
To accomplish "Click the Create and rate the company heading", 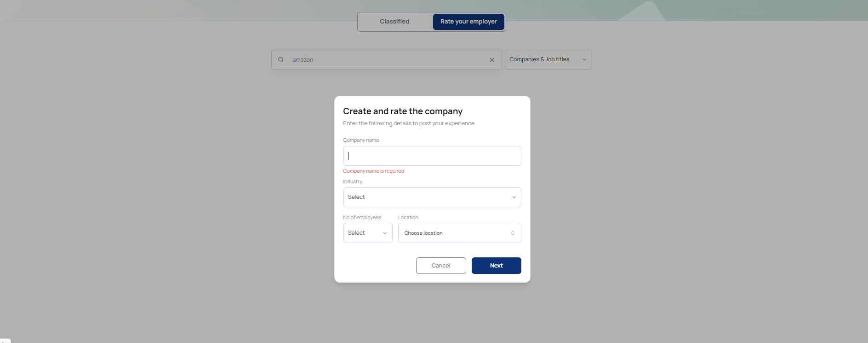I will (x=403, y=111).
